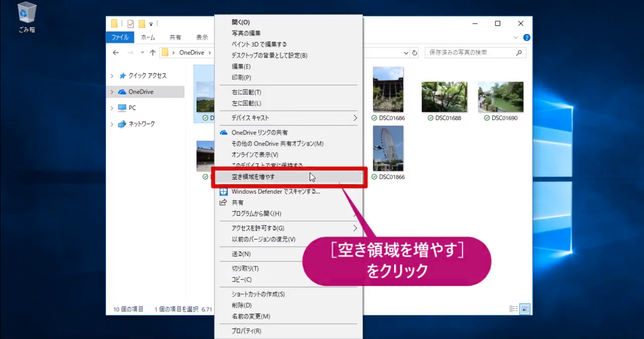Click the share icon beside 共有

(223, 203)
